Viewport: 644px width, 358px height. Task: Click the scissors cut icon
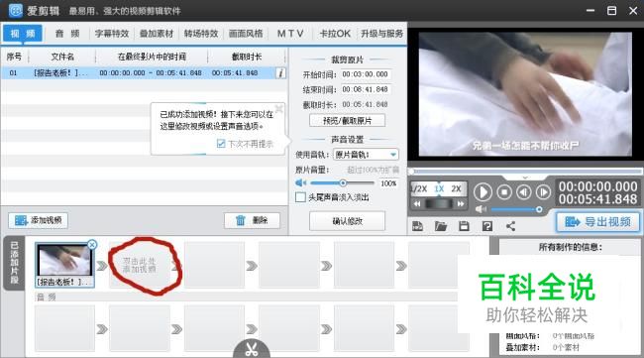click(x=252, y=349)
